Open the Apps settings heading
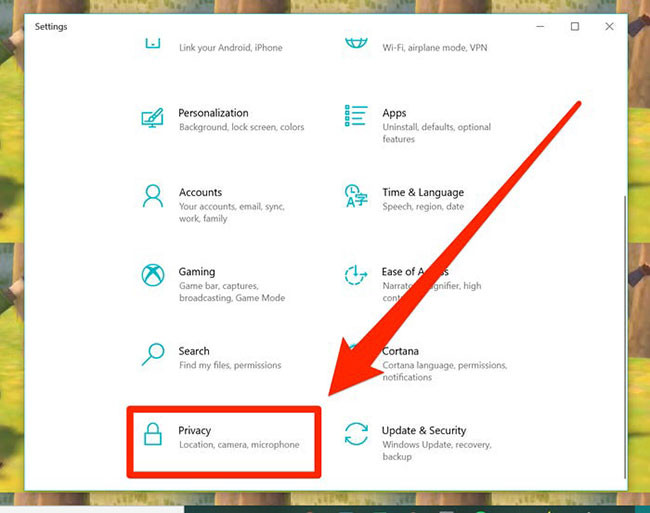650x513 pixels. click(x=394, y=113)
